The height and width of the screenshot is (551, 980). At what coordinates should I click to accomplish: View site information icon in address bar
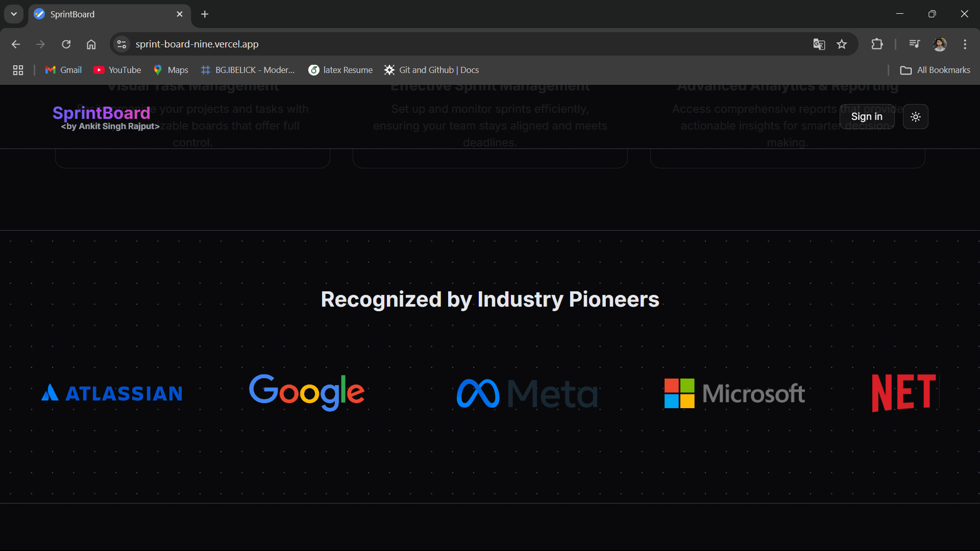(121, 44)
